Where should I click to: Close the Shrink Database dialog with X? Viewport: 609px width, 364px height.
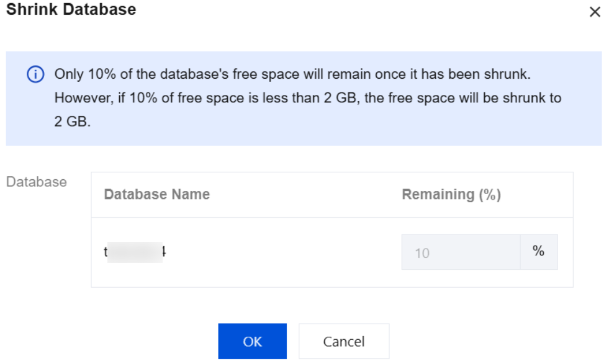pyautogui.click(x=595, y=12)
